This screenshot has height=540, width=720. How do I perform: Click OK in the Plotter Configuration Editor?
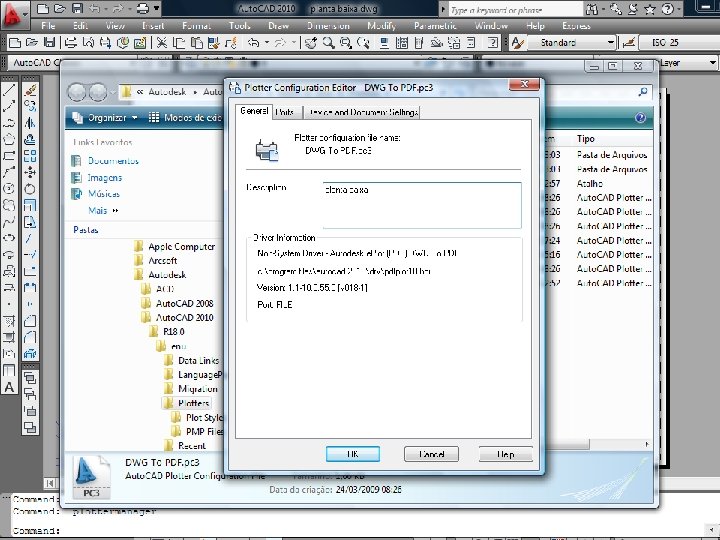click(353, 454)
